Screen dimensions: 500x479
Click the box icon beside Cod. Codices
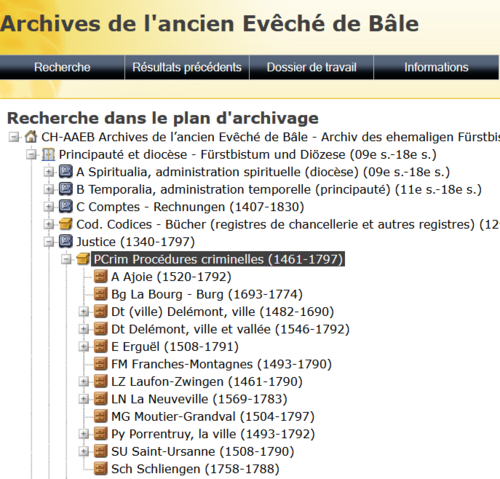click(66, 224)
